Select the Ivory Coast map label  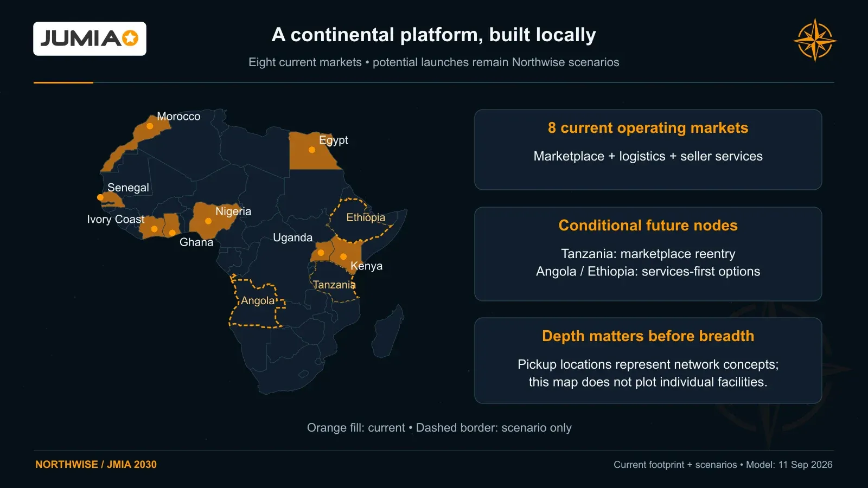coord(116,219)
